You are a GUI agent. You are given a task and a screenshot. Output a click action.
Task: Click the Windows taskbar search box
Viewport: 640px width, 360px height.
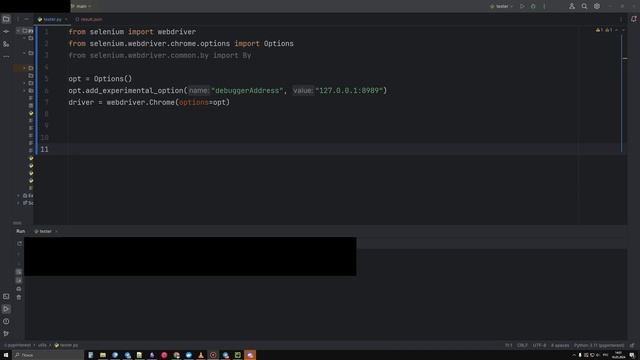pos(47,355)
